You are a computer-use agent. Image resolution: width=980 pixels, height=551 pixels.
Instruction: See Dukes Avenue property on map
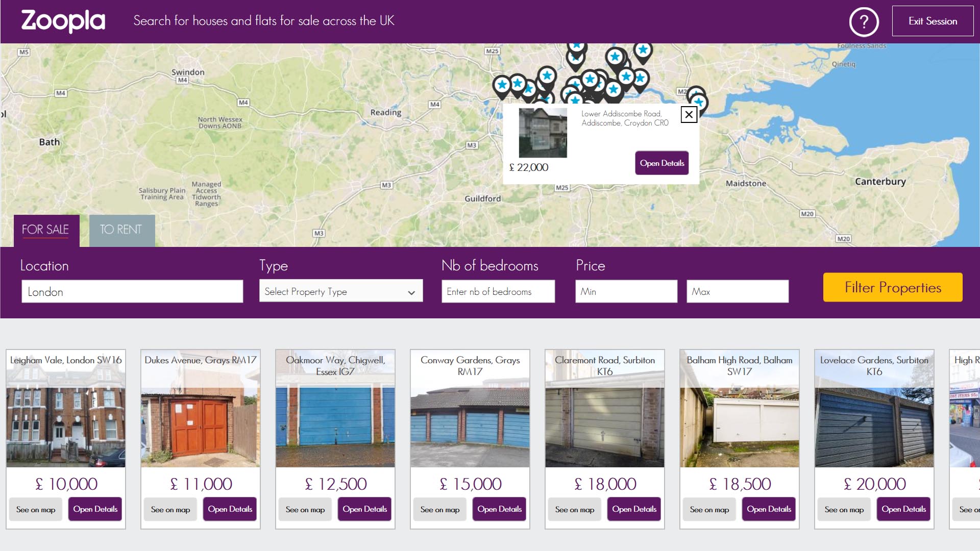[x=170, y=509]
